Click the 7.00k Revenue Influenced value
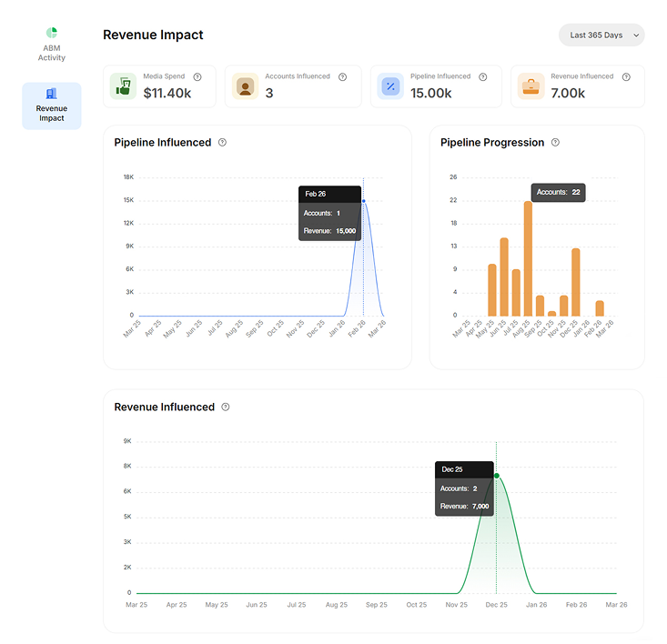The width and height of the screenshot is (667, 644). point(568,93)
